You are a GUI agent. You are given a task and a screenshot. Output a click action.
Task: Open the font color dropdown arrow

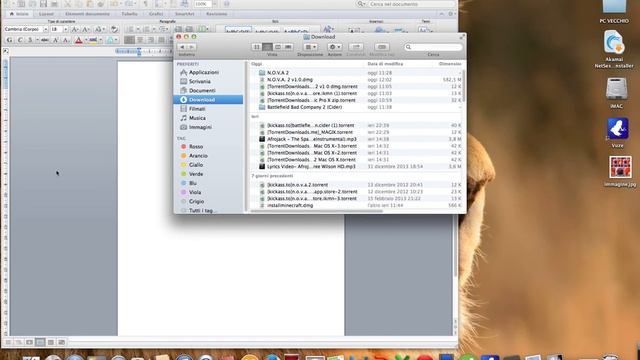[x=86, y=40]
